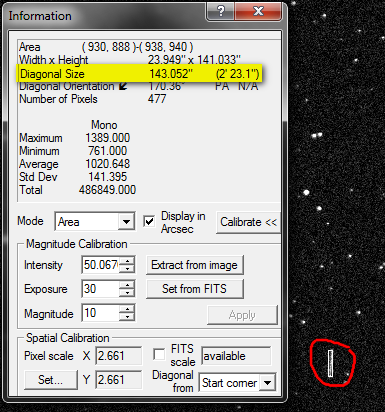Decrease Magnitude with the down arrow
This screenshot has width=385, height=412.
pos(127,317)
